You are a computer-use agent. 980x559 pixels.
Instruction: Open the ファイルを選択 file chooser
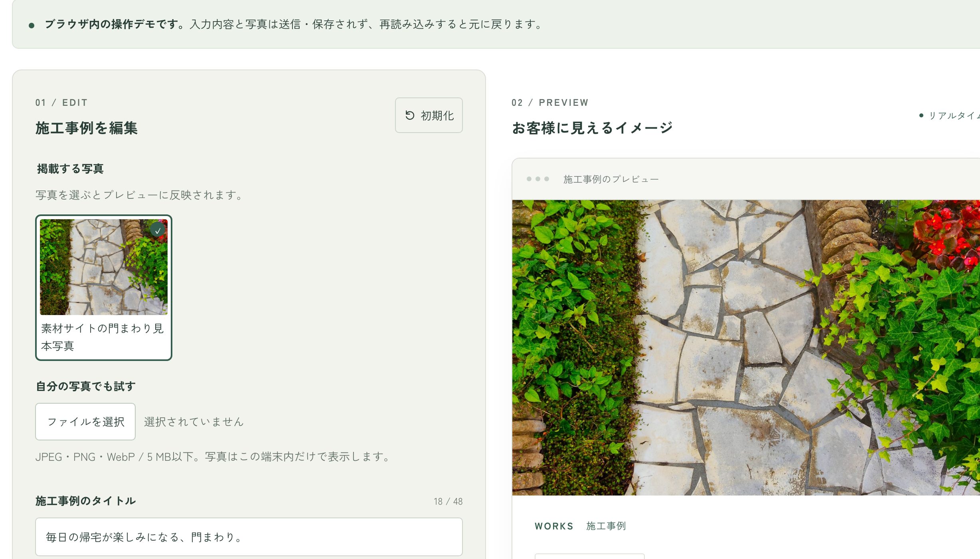(85, 422)
